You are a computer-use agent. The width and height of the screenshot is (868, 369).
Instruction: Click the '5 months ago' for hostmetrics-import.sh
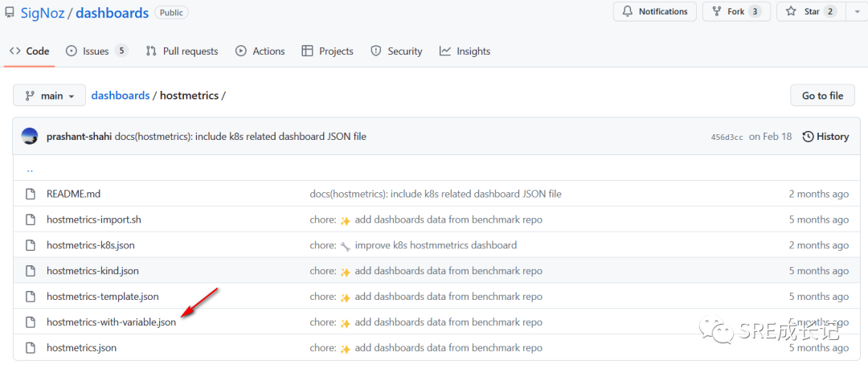(819, 219)
